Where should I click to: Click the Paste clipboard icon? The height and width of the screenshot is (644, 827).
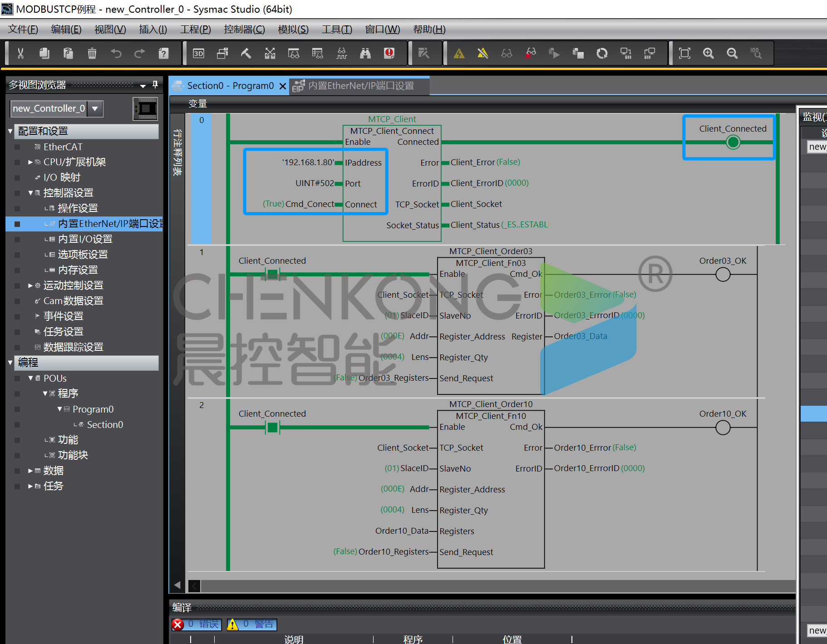pyautogui.click(x=68, y=54)
